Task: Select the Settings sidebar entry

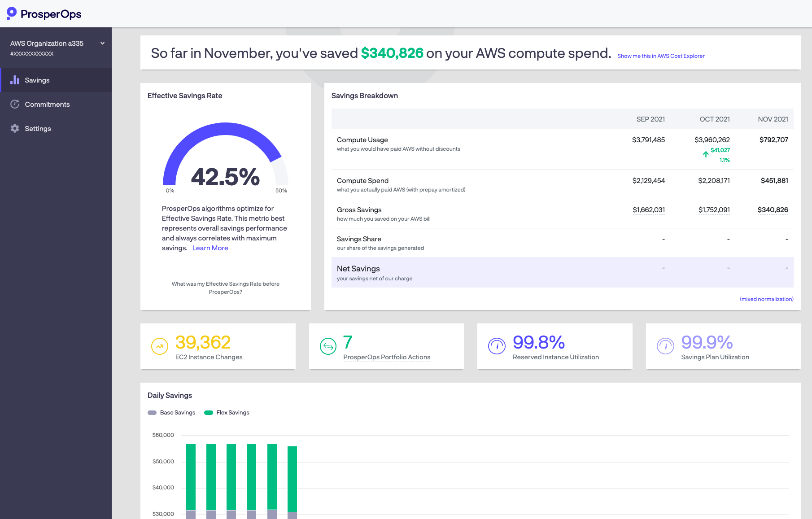Action: pos(38,128)
